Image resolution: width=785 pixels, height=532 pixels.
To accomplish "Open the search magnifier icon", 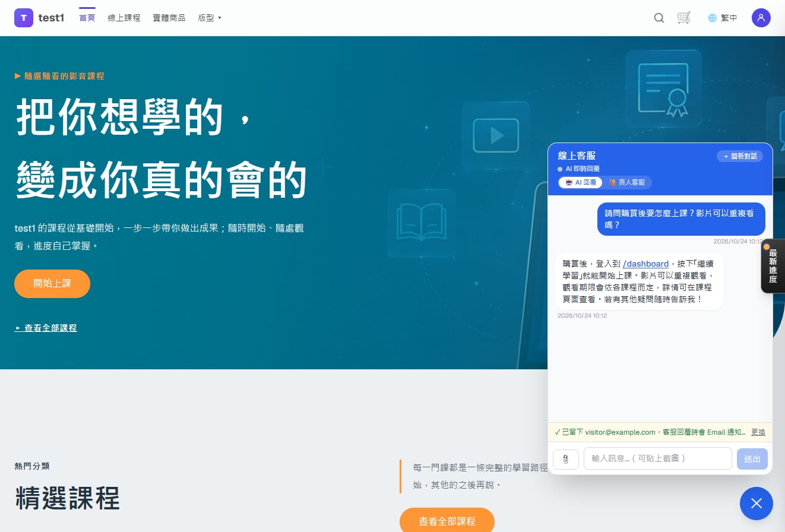I will click(x=659, y=18).
